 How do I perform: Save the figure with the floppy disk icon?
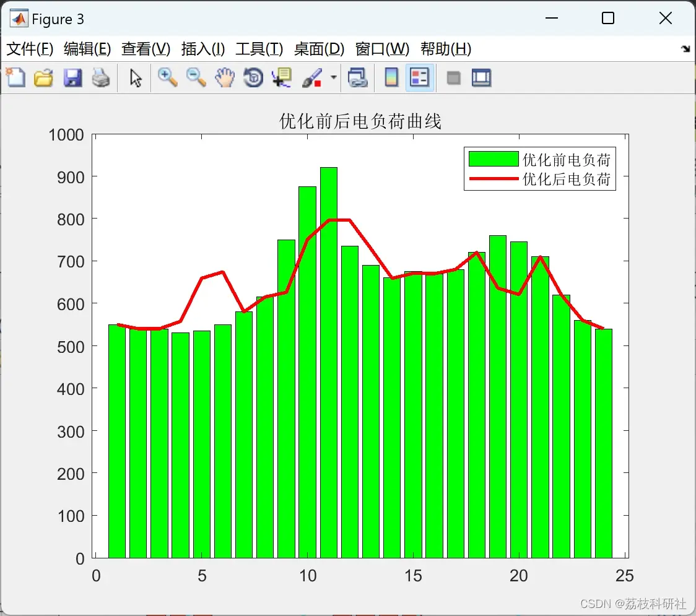coord(72,77)
